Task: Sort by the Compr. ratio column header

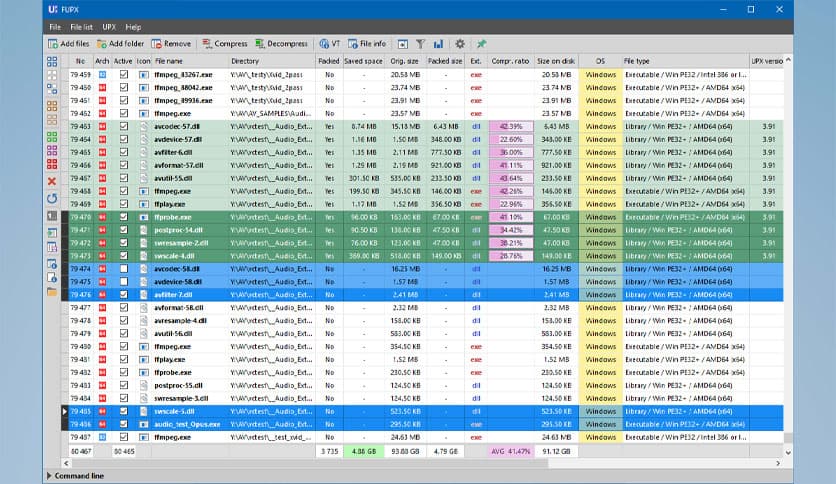Action: point(510,61)
